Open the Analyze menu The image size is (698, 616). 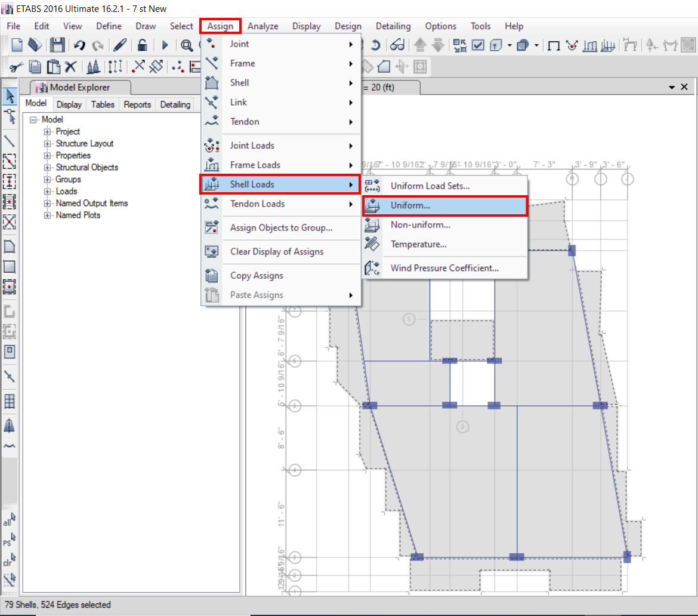click(x=263, y=26)
